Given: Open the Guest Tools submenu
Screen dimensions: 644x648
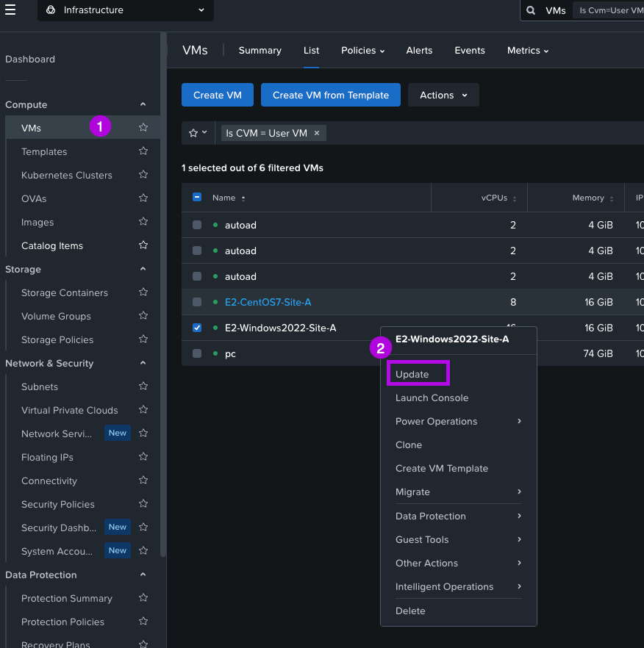Looking at the screenshot, I should [458, 539].
